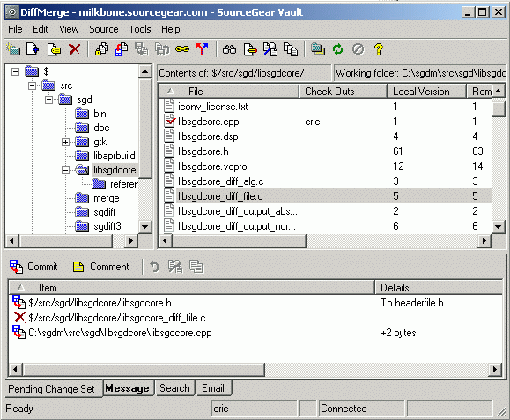Click the red X delete toolbar icon

(x=75, y=49)
